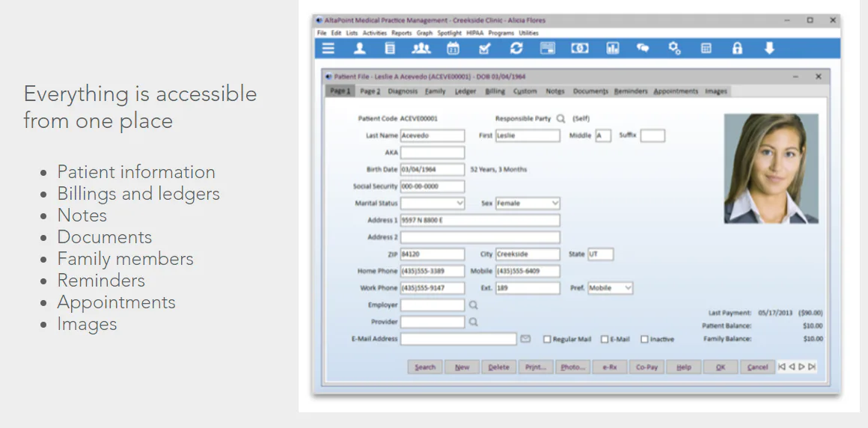Click the refresh arrows icon
Viewport: 868px width, 428px height.
pyautogui.click(x=516, y=48)
